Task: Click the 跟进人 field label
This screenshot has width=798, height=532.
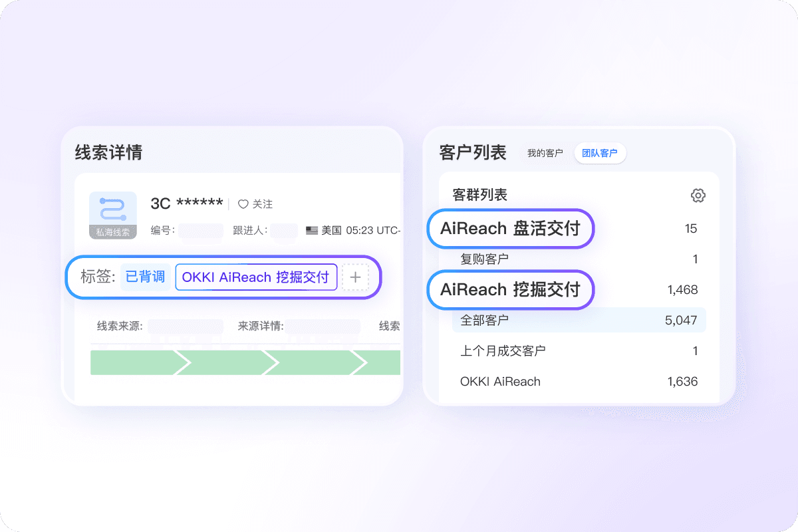Action: (x=250, y=231)
